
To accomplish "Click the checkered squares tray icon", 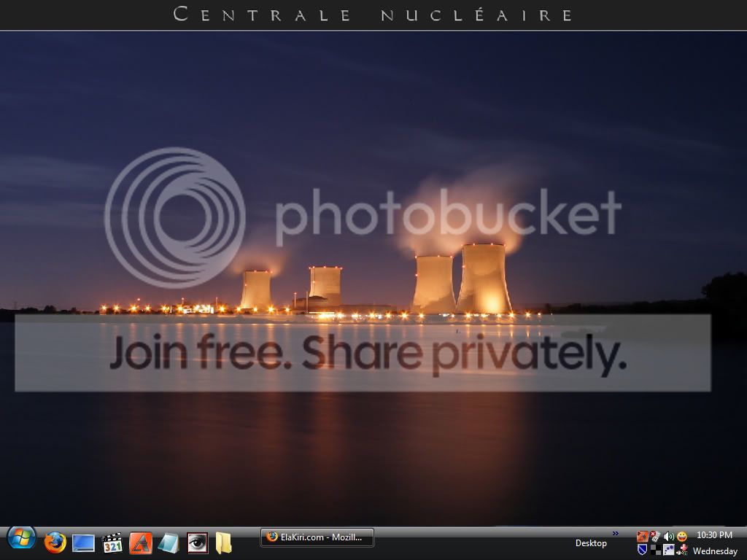I will (656, 550).
